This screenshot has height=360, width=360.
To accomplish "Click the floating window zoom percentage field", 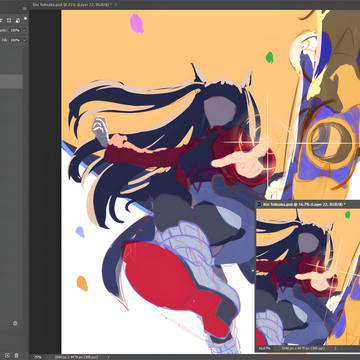I will click(265, 349).
